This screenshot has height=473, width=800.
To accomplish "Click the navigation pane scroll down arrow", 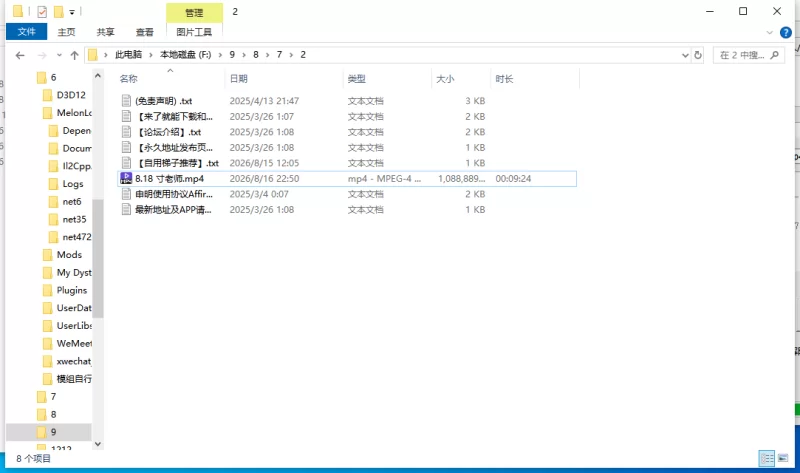I will click(98, 444).
